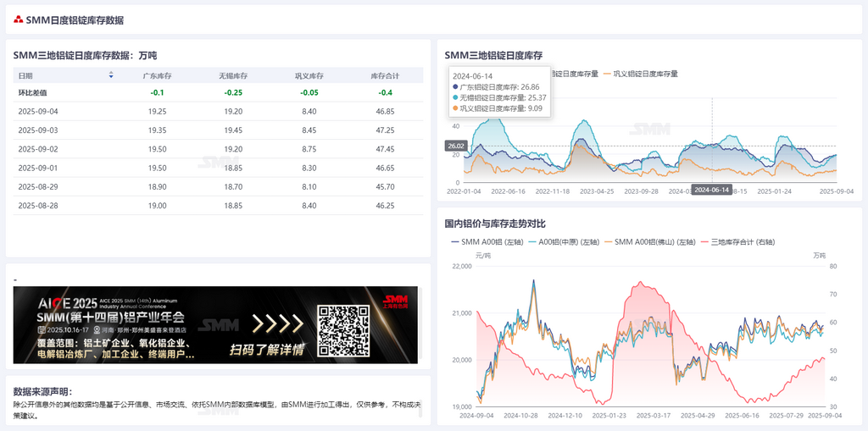Click the -0.25 value in 环比差值 row
This screenshot has width=868, height=431.
[233, 92]
